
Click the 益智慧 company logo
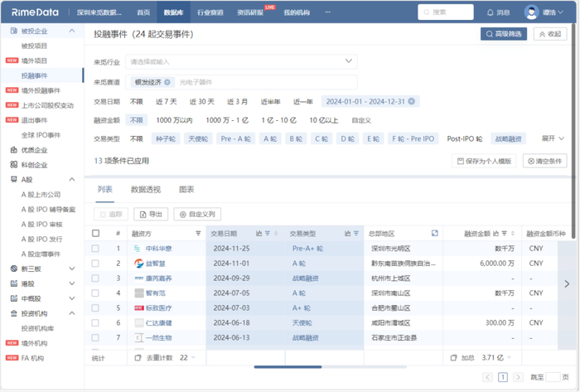(138, 264)
